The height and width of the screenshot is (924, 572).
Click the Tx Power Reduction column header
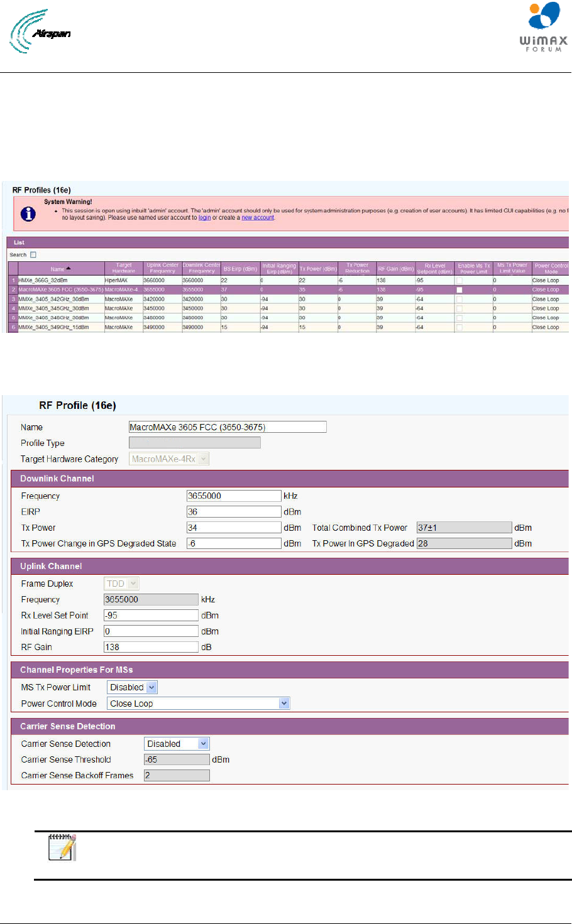(357, 268)
